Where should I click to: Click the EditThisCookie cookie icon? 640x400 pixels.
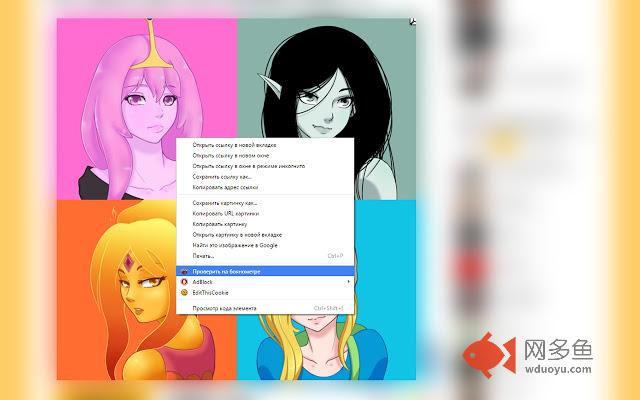point(184,292)
